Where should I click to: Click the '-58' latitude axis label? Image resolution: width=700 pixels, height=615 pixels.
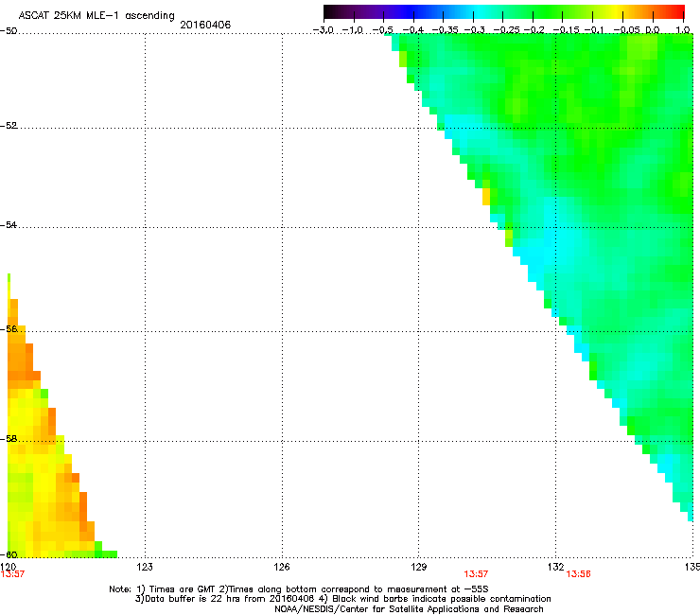click(9, 439)
